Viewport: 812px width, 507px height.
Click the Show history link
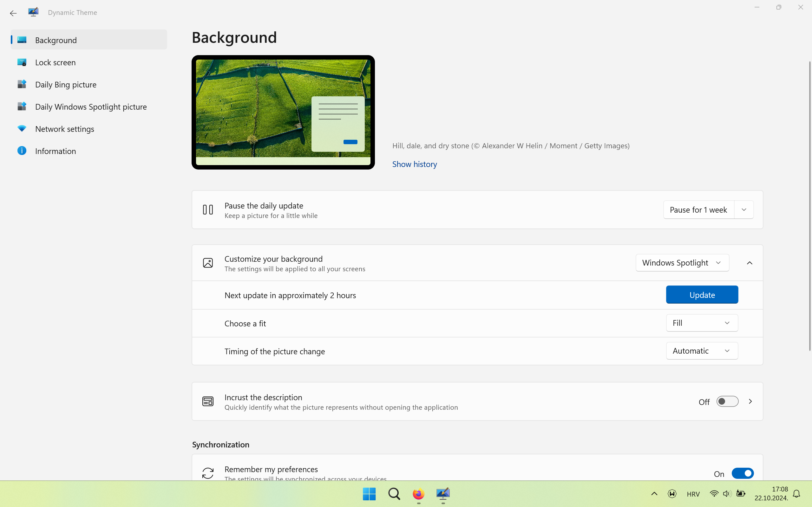click(414, 164)
